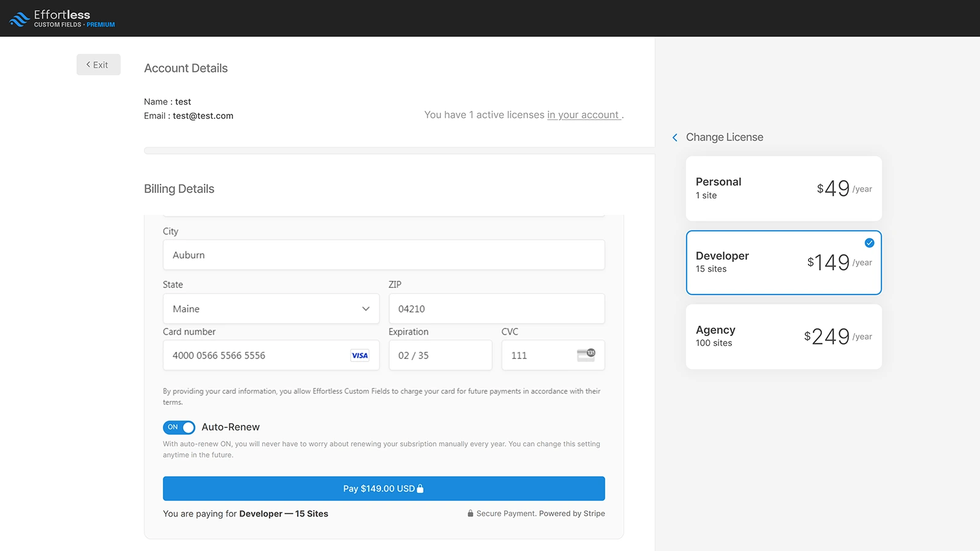The image size is (980, 551).
Task: Click the back chevron inside the Exit button
Action: [x=88, y=64]
